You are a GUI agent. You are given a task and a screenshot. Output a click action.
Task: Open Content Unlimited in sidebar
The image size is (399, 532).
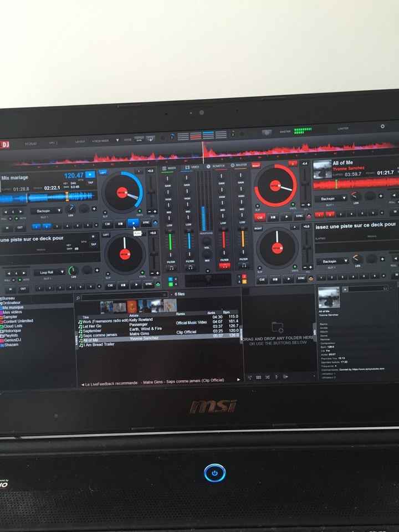[x=18, y=321]
